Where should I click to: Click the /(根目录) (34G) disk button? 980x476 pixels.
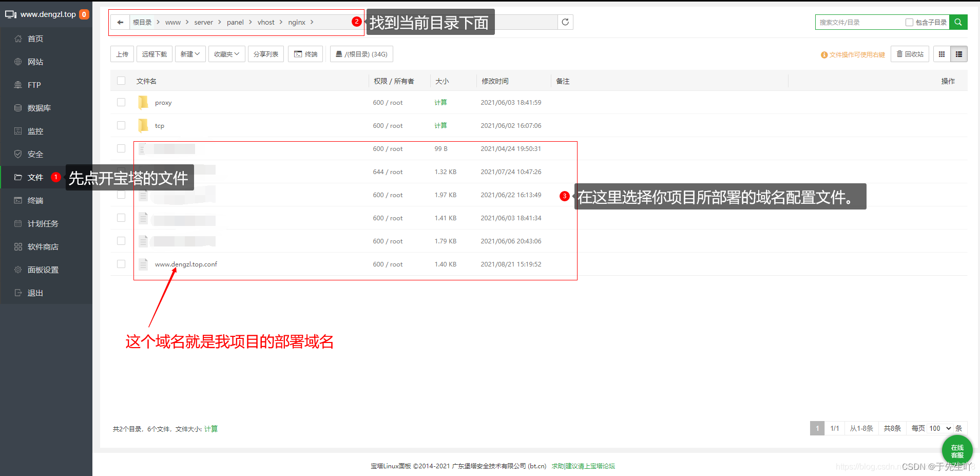tap(362, 54)
